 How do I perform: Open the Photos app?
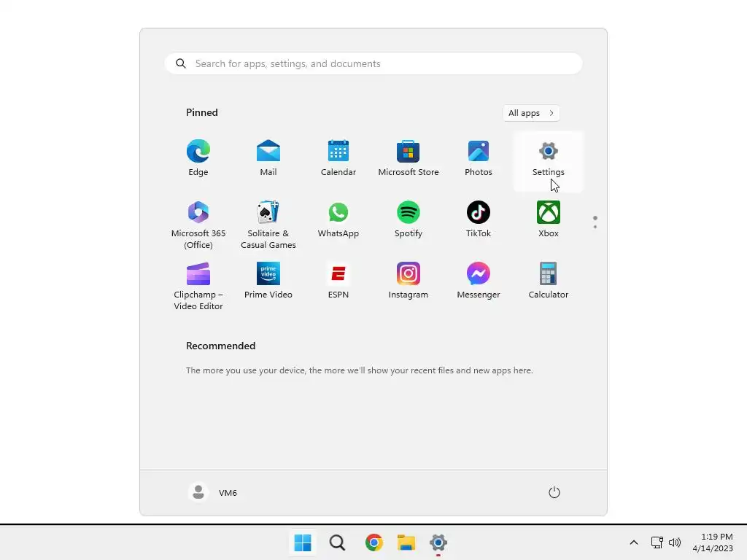(479, 158)
